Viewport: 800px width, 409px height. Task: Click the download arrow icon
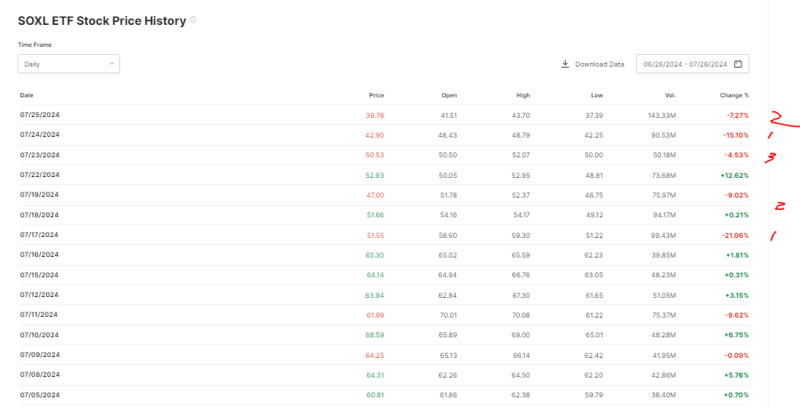click(x=566, y=64)
